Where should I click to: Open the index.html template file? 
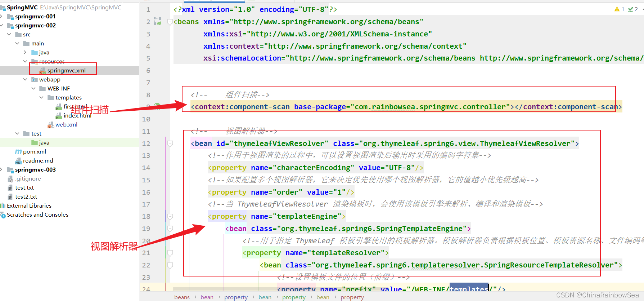(77, 116)
